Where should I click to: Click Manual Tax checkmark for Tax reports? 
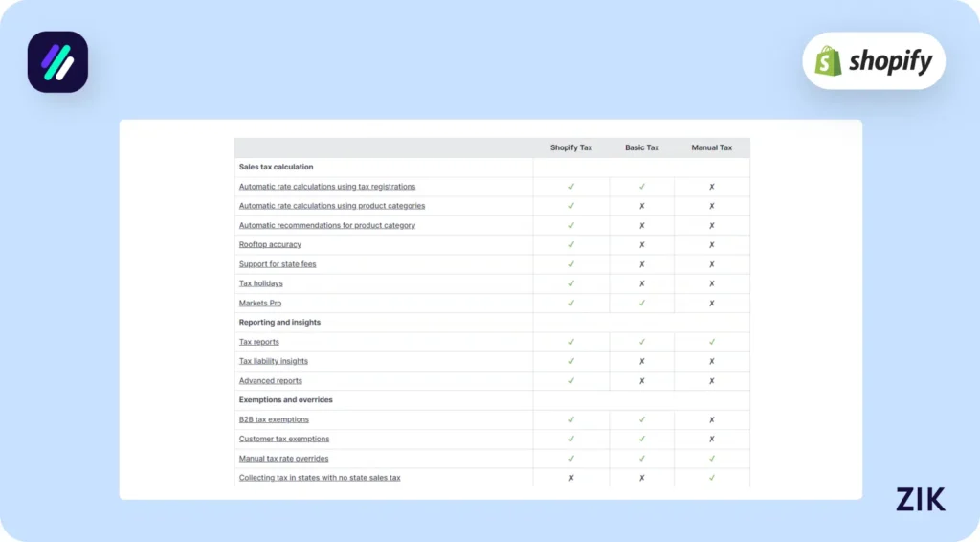coord(712,342)
